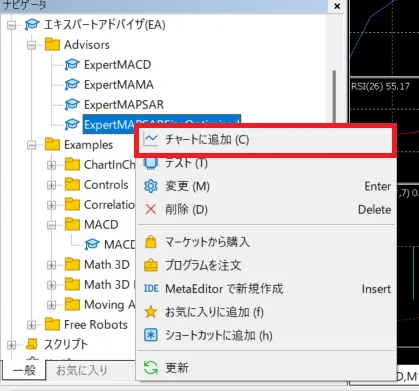Expand the Math 3D folder node
This screenshot has height=391, width=419.
coord(52,265)
